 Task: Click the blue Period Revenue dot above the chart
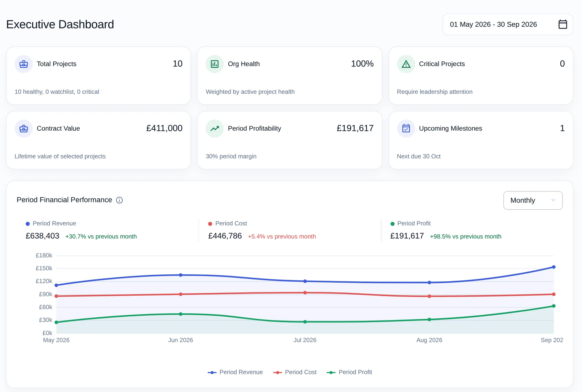point(27,224)
